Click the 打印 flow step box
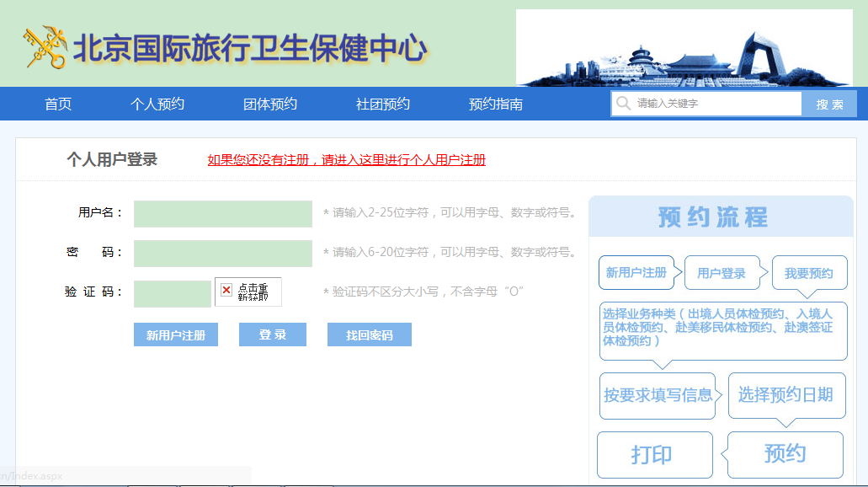Viewport: 868px width, 487px height. point(655,455)
